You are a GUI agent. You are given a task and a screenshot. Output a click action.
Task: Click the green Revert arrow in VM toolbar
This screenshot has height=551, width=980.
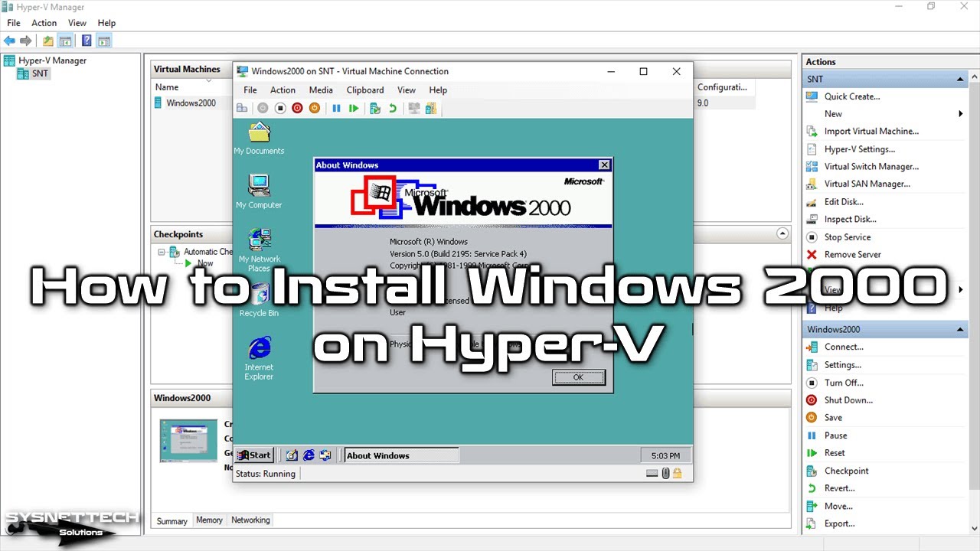[x=392, y=109]
